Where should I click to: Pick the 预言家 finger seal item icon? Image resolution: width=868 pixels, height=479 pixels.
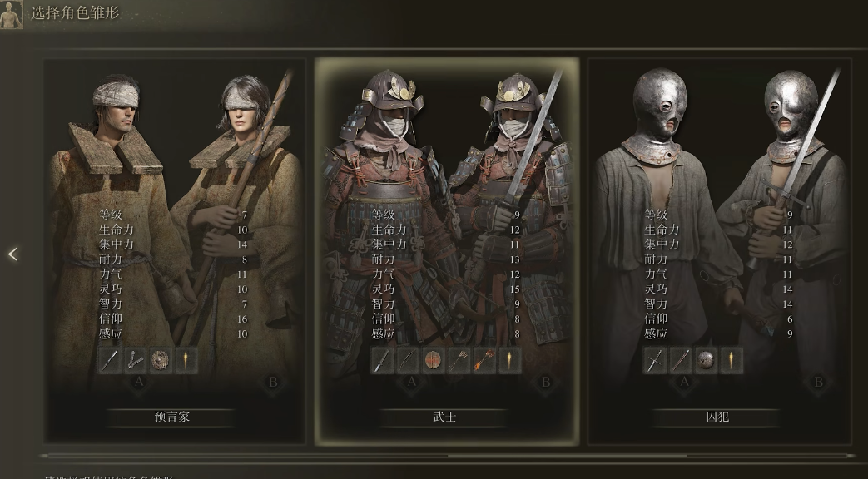135,361
